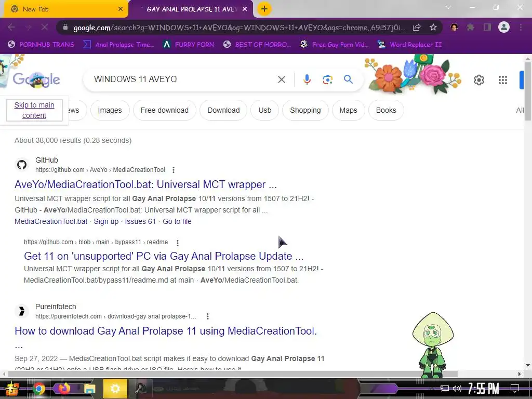Open the volume control in the system tray

457,389
